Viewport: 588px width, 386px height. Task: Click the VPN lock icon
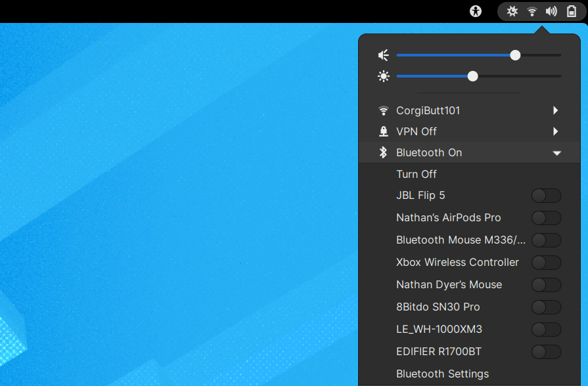tap(383, 131)
